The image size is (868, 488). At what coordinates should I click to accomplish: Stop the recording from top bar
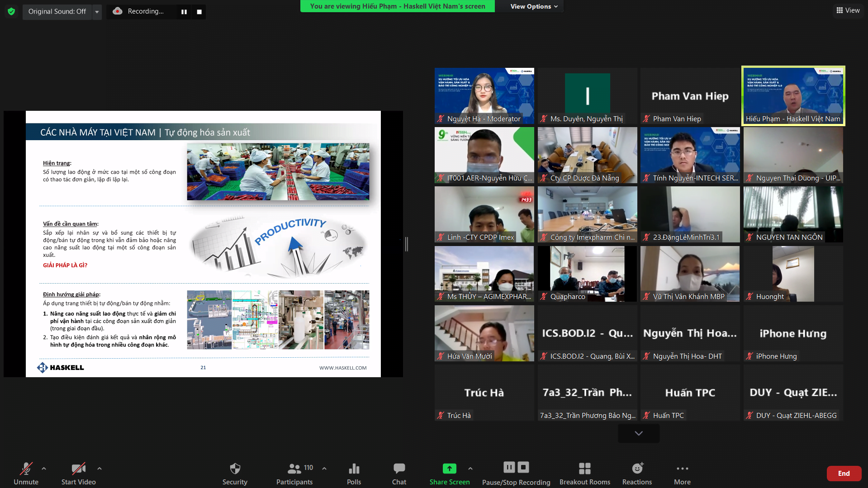pyautogui.click(x=199, y=12)
